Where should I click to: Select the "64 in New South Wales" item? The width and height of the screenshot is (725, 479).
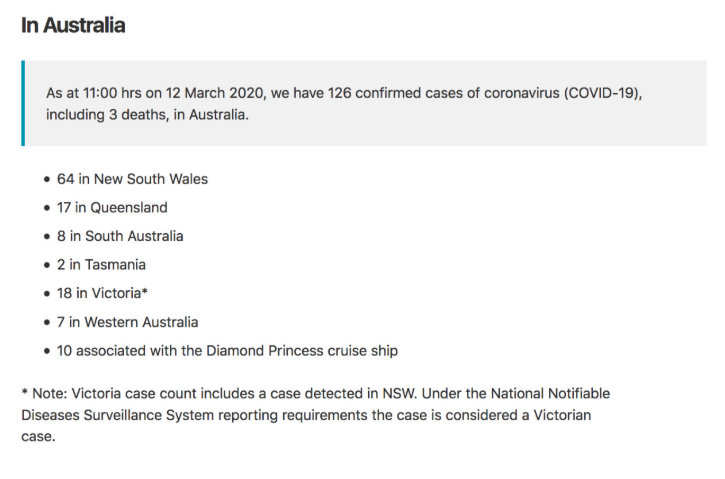pyautogui.click(x=132, y=179)
